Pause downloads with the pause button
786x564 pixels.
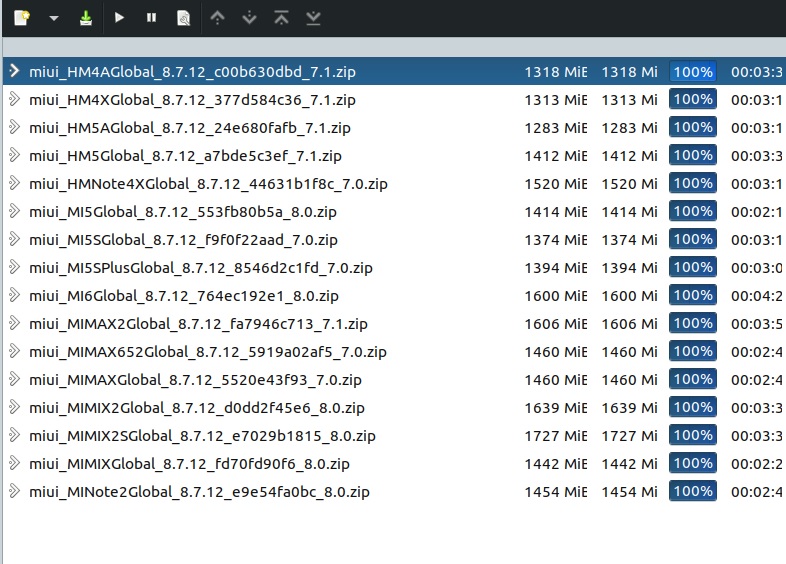click(x=151, y=18)
